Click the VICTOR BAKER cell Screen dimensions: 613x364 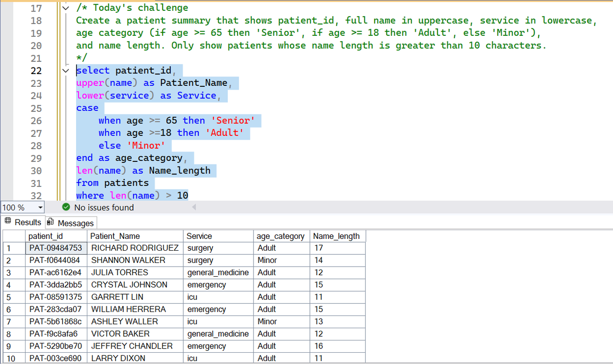[134, 334]
